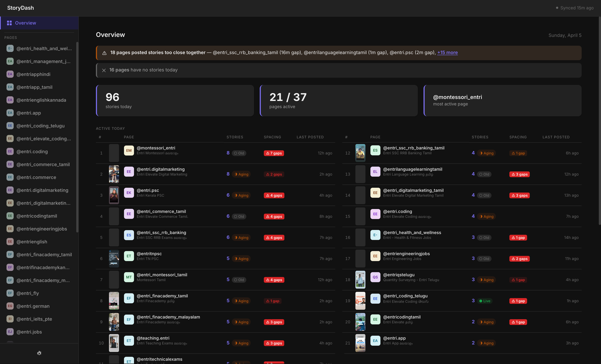Image resolution: width=601 pixels, height=364 pixels.
Task: Dismiss the "16 pages have no stories" notice
Action: point(104,70)
